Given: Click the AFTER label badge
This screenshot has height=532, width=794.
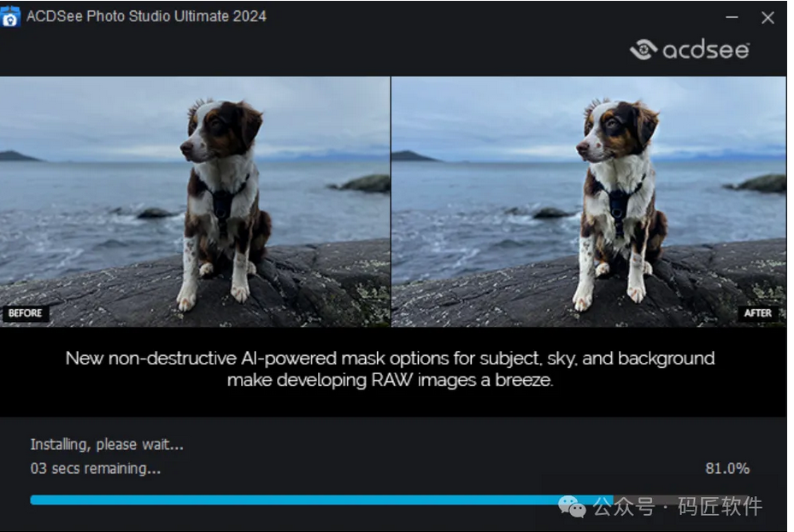Looking at the screenshot, I should click(757, 313).
